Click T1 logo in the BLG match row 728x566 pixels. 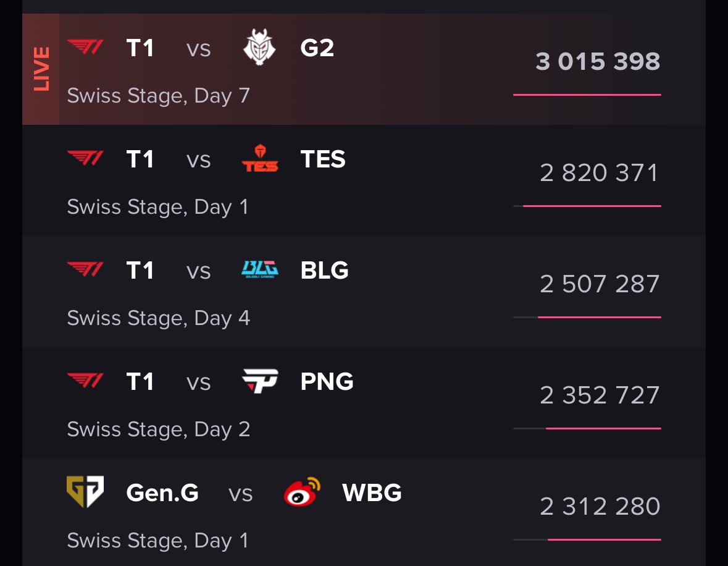tap(85, 269)
